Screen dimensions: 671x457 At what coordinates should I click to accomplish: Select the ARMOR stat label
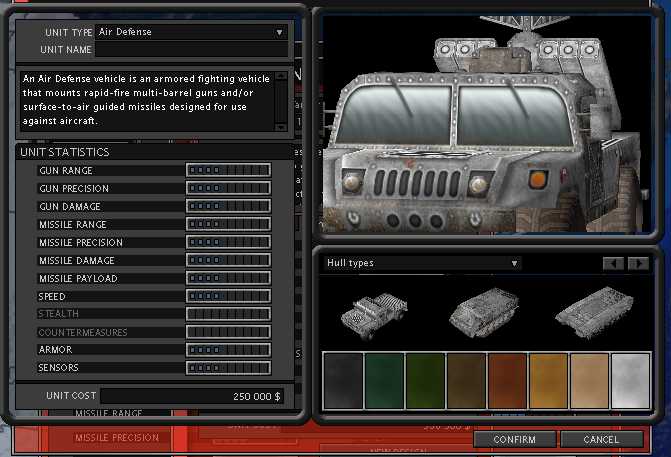pos(55,350)
